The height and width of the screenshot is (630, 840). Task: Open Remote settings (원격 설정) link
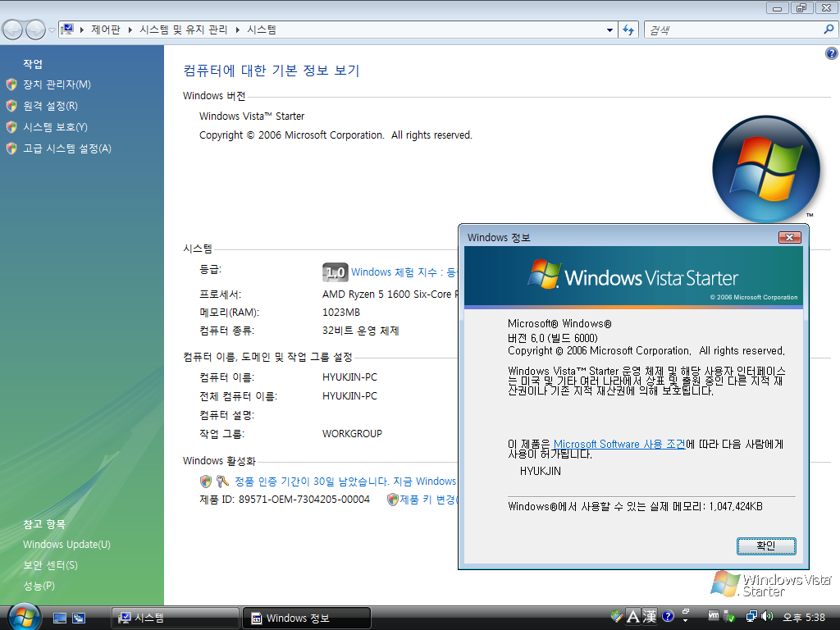(x=50, y=106)
